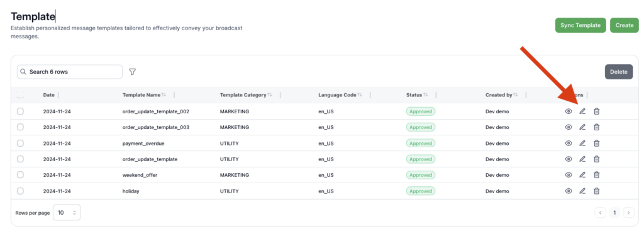Edit the holiday template pencil icon
Screen dimensions: 644x243
click(x=582, y=191)
